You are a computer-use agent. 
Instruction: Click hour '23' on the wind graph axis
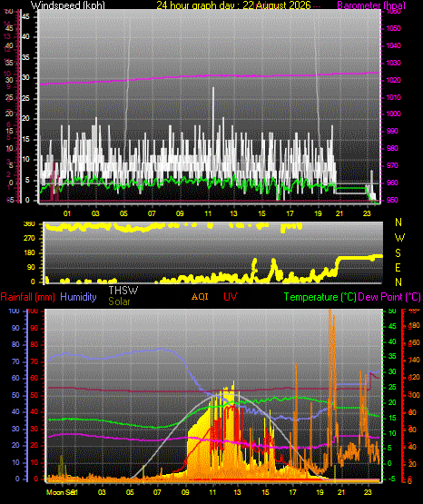pyautogui.click(x=367, y=213)
